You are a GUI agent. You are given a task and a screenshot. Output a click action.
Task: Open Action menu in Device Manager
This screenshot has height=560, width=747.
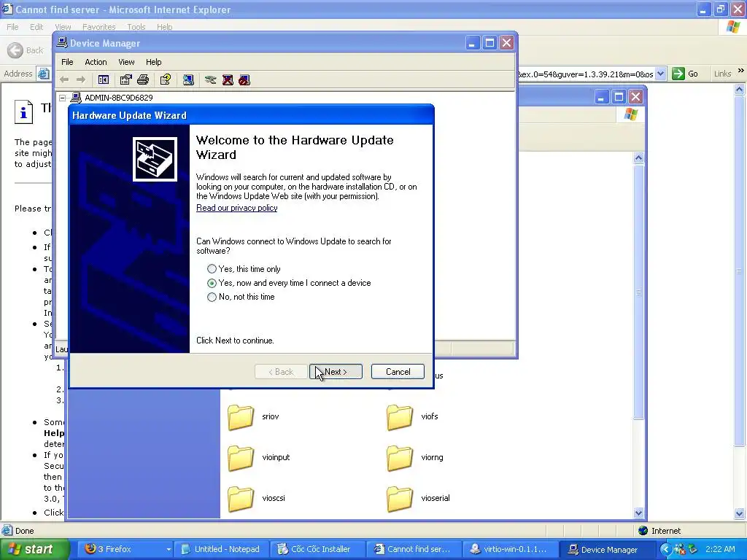click(96, 62)
